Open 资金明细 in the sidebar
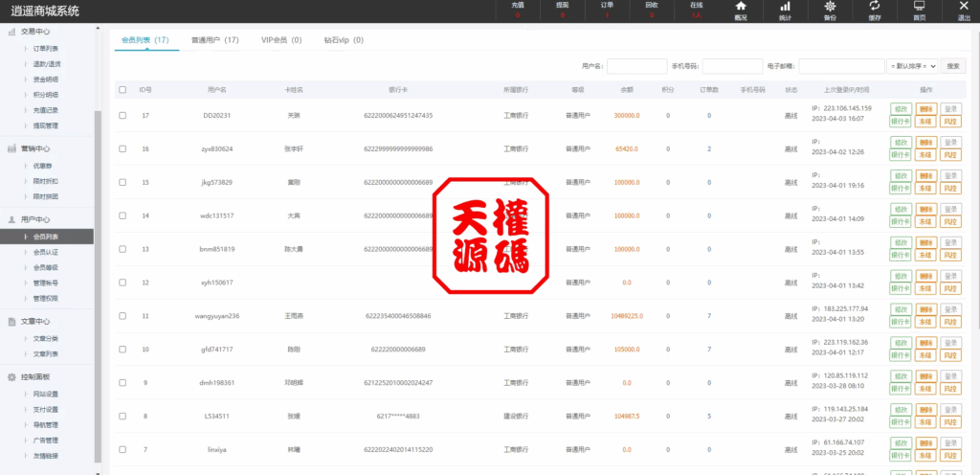 click(x=46, y=79)
